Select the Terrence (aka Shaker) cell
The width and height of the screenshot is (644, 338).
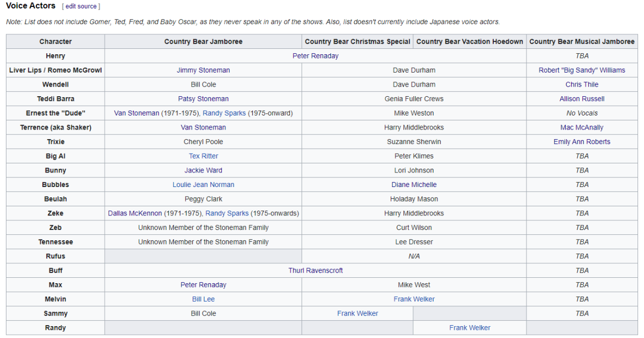click(55, 127)
